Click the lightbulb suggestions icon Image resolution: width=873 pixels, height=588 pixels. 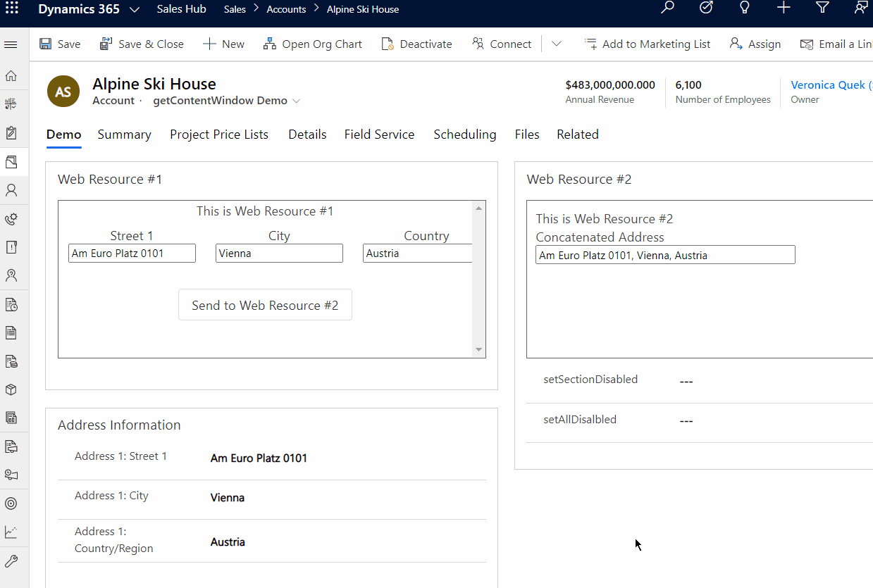coord(744,8)
